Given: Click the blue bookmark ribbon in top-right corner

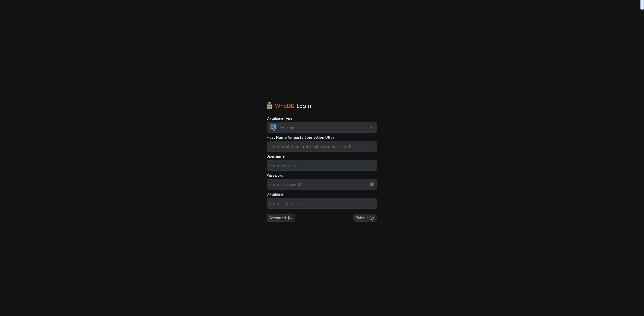Looking at the screenshot, I should click(x=642, y=5).
